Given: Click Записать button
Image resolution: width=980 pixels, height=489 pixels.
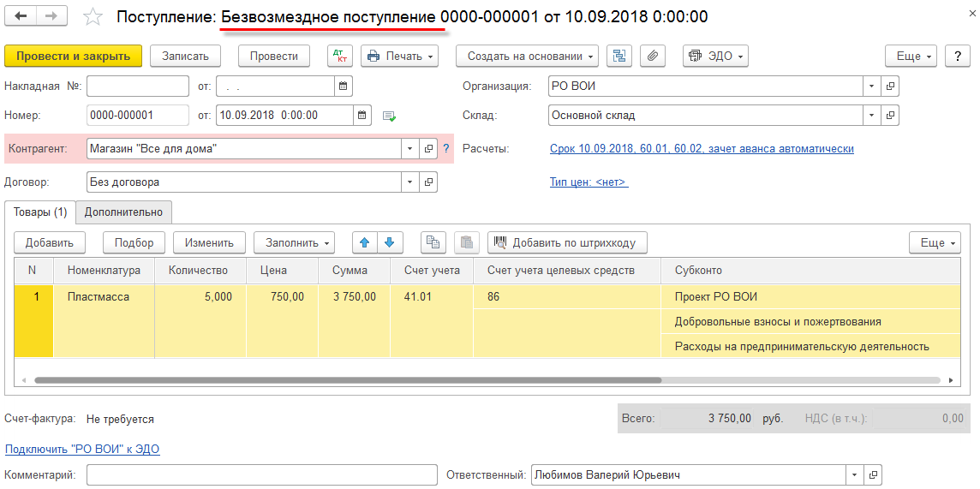Looking at the screenshot, I should point(185,56).
